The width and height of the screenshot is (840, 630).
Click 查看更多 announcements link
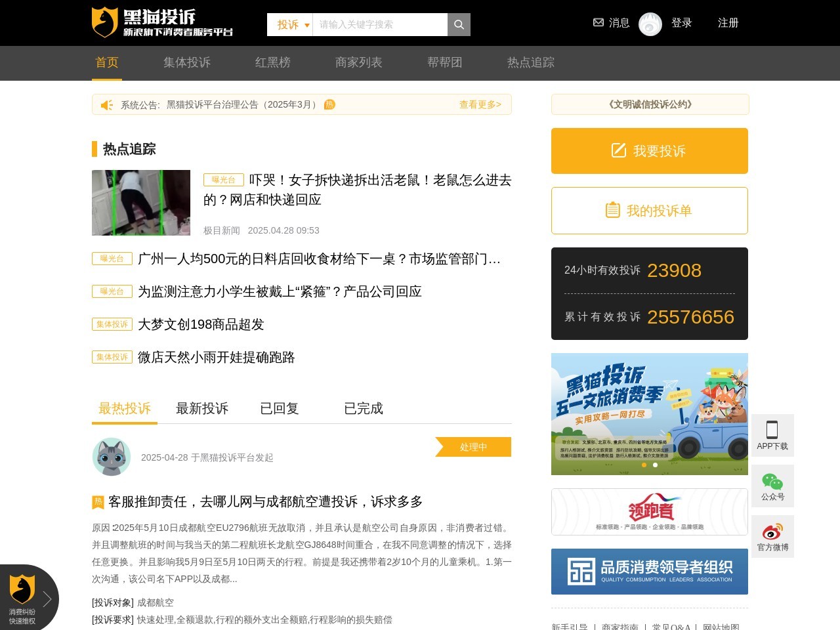pyautogui.click(x=480, y=104)
